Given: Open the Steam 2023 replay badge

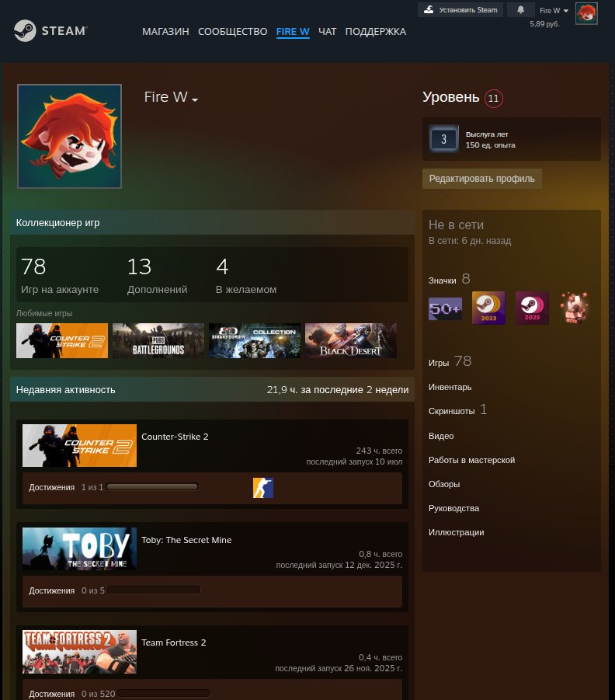Looking at the screenshot, I should [488, 308].
